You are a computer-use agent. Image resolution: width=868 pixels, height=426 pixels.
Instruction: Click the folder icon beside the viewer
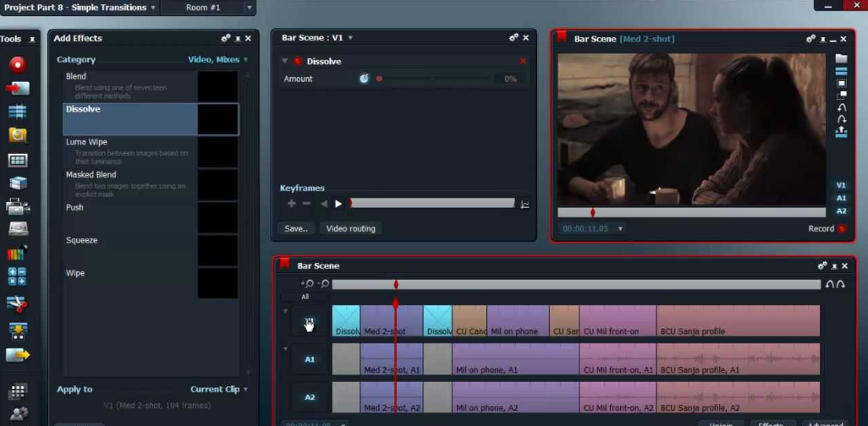[x=841, y=58]
